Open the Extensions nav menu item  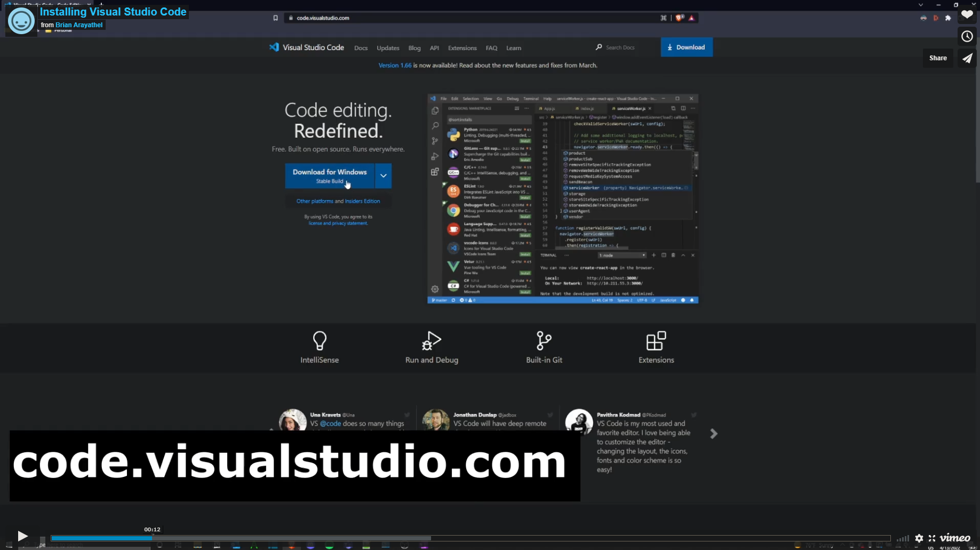tap(463, 48)
